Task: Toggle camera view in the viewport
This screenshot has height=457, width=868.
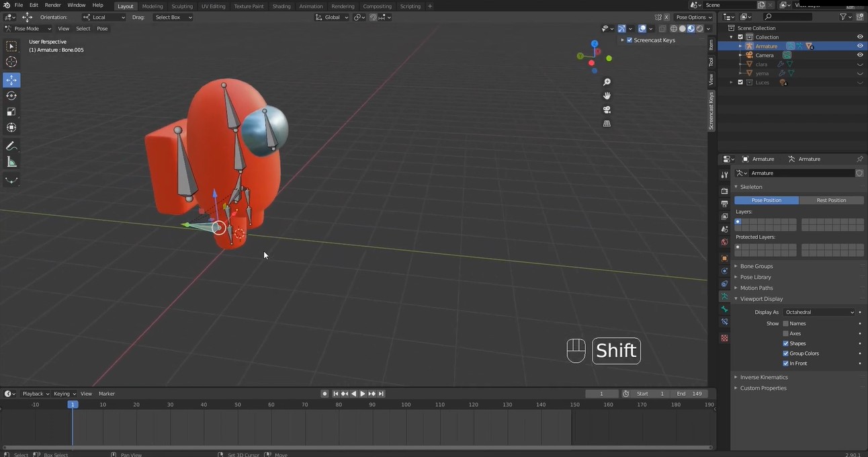Action: point(607,110)
